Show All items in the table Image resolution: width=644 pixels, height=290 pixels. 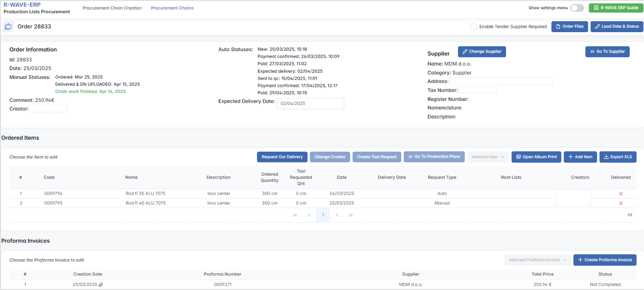(x=629, y=215)
